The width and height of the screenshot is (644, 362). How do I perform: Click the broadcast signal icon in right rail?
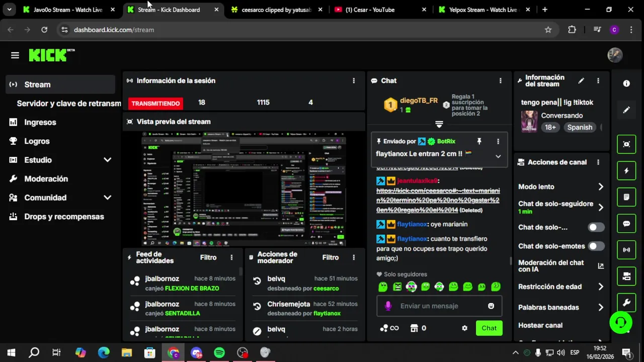point(626,250)
